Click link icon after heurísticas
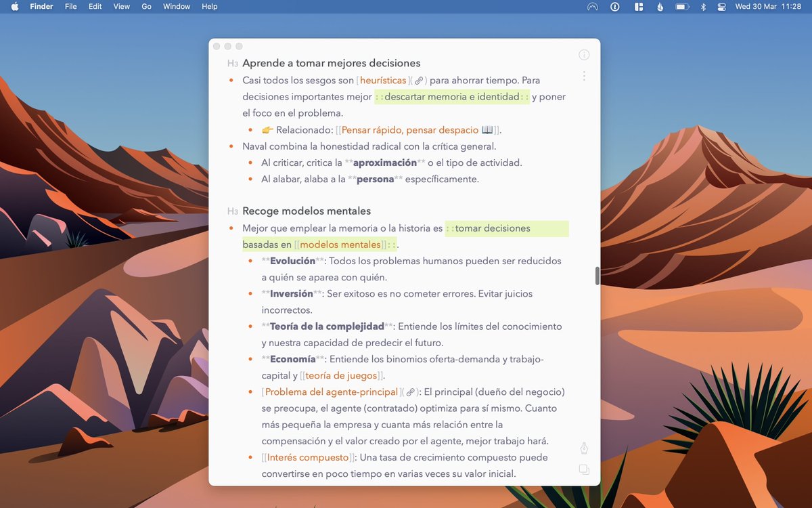This screenshot has height=508, width=812. (419, 81)
